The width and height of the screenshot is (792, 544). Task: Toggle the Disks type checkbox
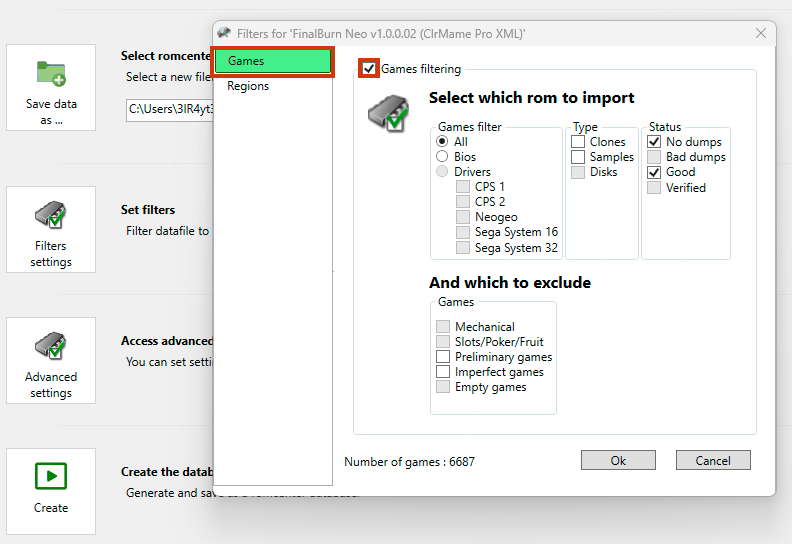click(x=578, y=172)
